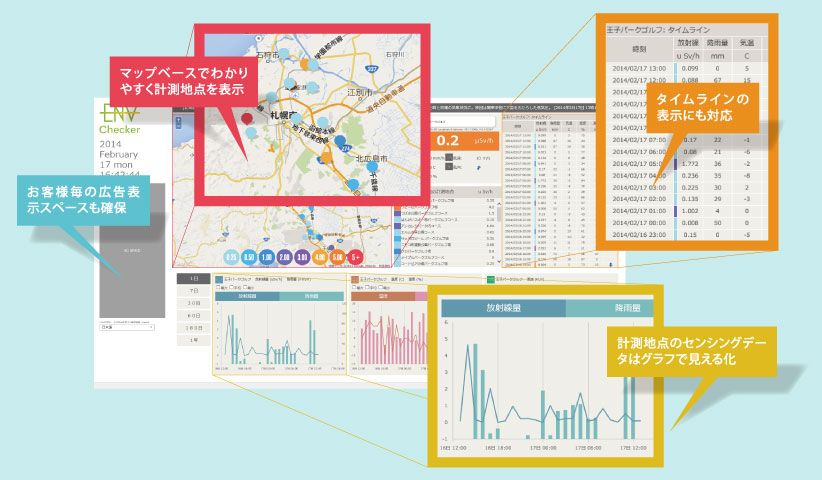Select second row in station list
The height and width of the screenshot is (480, 822).
[x=445, y=207]
